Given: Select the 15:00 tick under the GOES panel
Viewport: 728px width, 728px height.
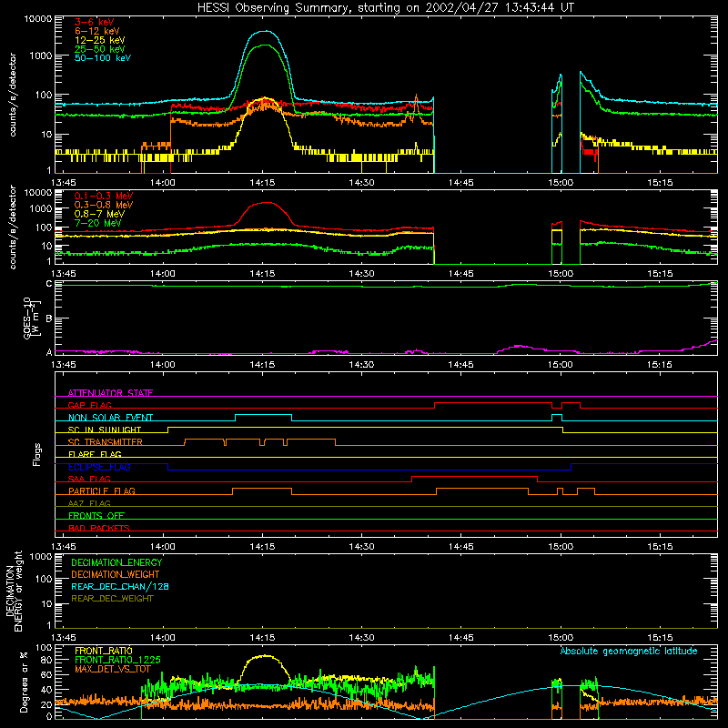Looking at the screenshot, I should (560, 365).
